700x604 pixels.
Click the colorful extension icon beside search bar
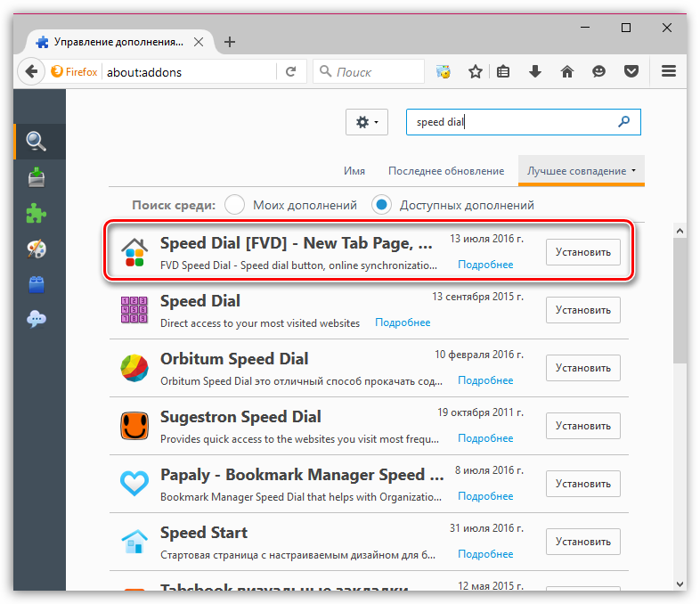[x=444, y=71]
